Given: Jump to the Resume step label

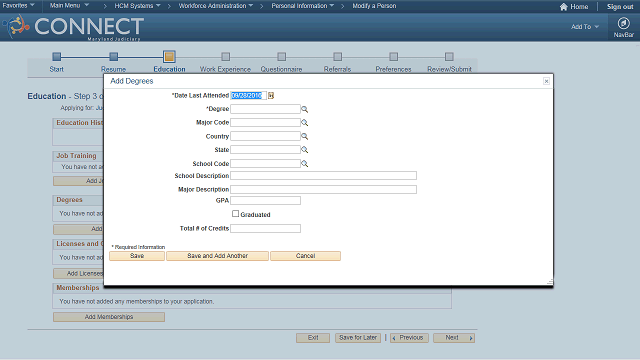Looking at the screenshot, I should point(113,69).
